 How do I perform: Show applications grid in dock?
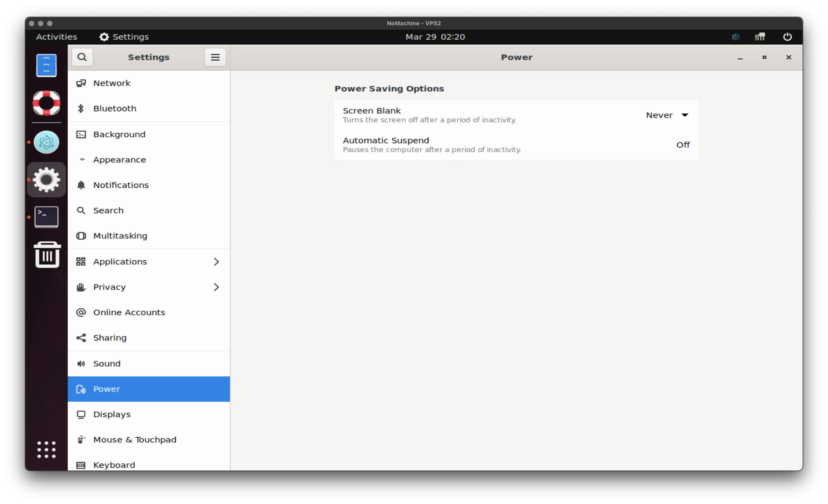coord(47,450)
